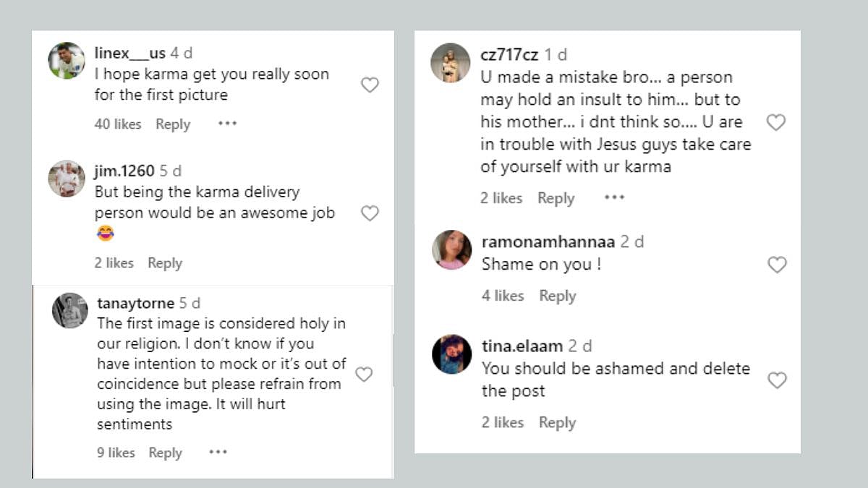Open more options on linex__us comment

click(x=228, y=124)
